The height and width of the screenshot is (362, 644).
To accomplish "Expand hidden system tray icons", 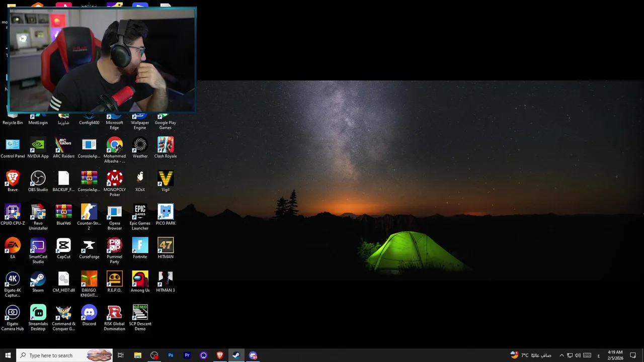I will 561,355.
